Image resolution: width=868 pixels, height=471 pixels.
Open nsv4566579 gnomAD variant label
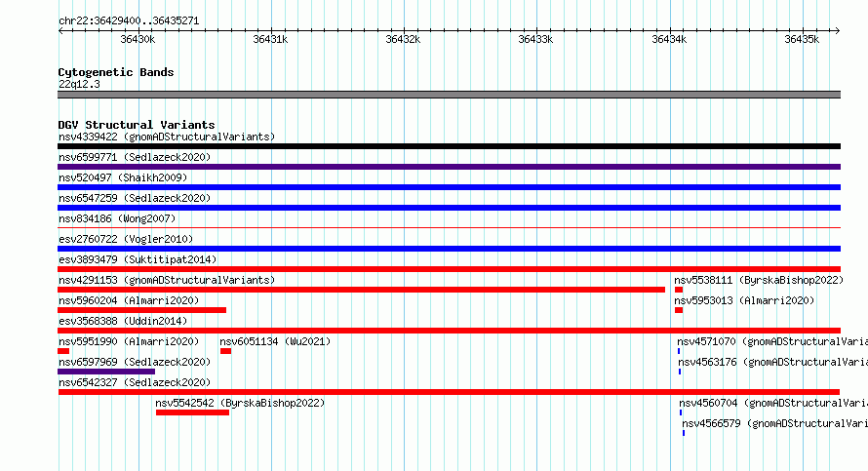pyautogui.click(x=775, y=423)
